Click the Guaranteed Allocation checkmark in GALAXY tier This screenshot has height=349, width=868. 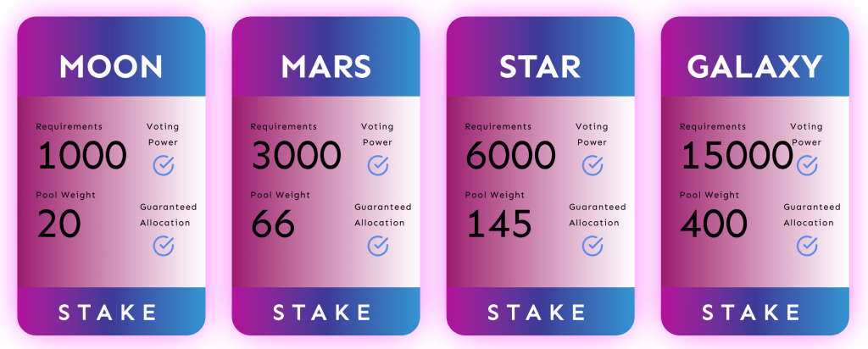point(807,246)
